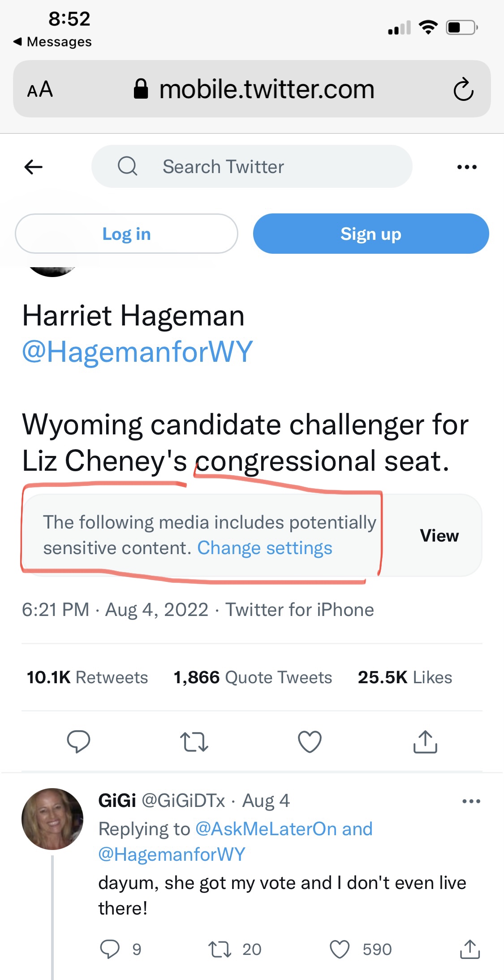Image resolution: width=504 pixels, height=980 pixels.
Task: Open the @HagemanforWY profile handle
Action: tap(138, 352)
